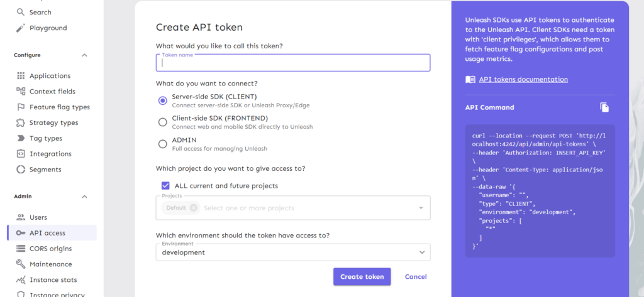
Task: Choose the ADMIN token type
Action: tap(163, 144)
